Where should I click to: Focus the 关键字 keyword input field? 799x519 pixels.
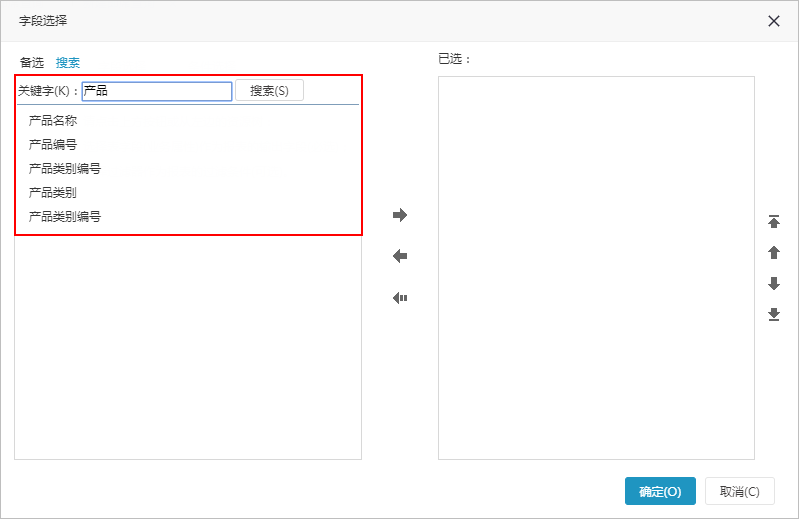tap(157, 91)
